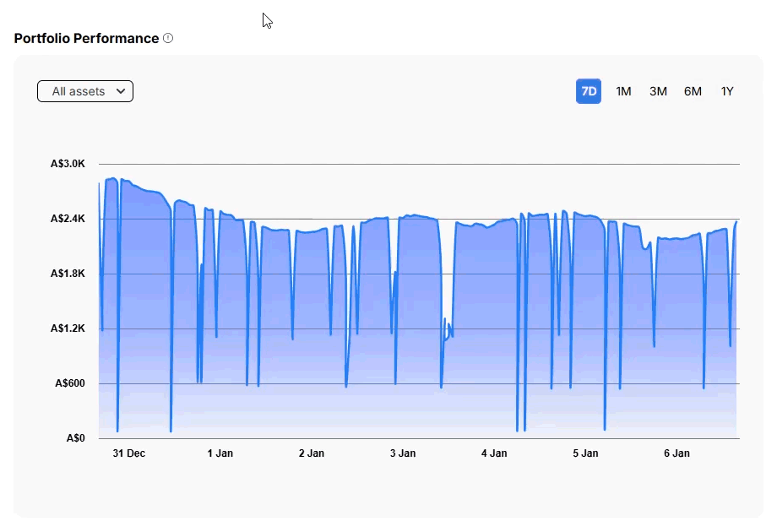This screenshot has width=777, height=532.
Task: Click the 3 Jan date label
Action: [x=403, y=453]
